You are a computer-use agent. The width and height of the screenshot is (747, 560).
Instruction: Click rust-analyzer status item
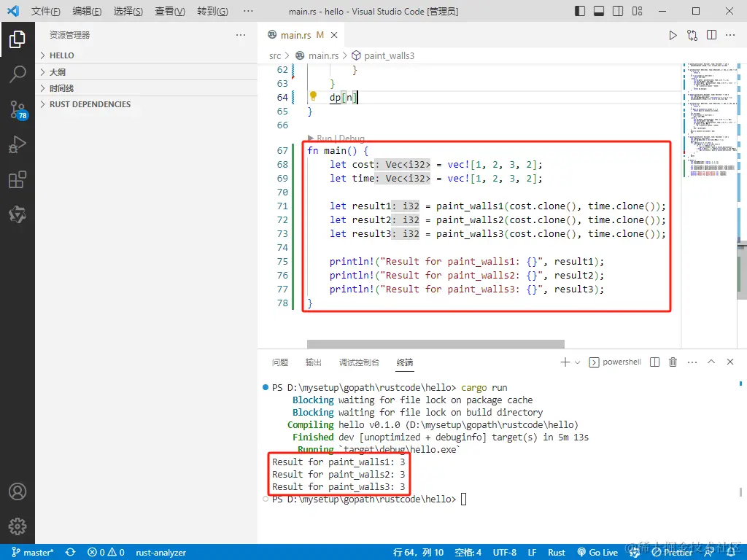coord(160,553)
